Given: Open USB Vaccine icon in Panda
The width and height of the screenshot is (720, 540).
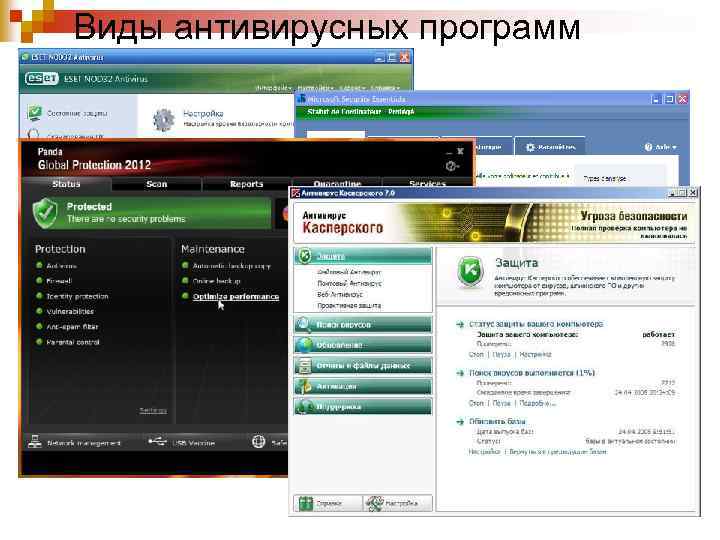Looking at the screenshot, I should coord(157,442).
